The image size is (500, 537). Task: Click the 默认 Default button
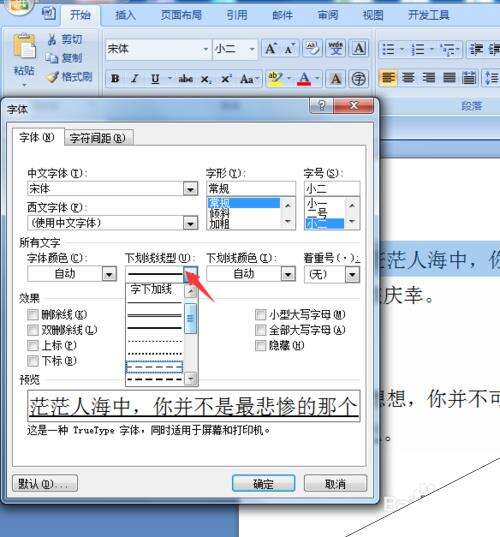click(x=45, y=484)
